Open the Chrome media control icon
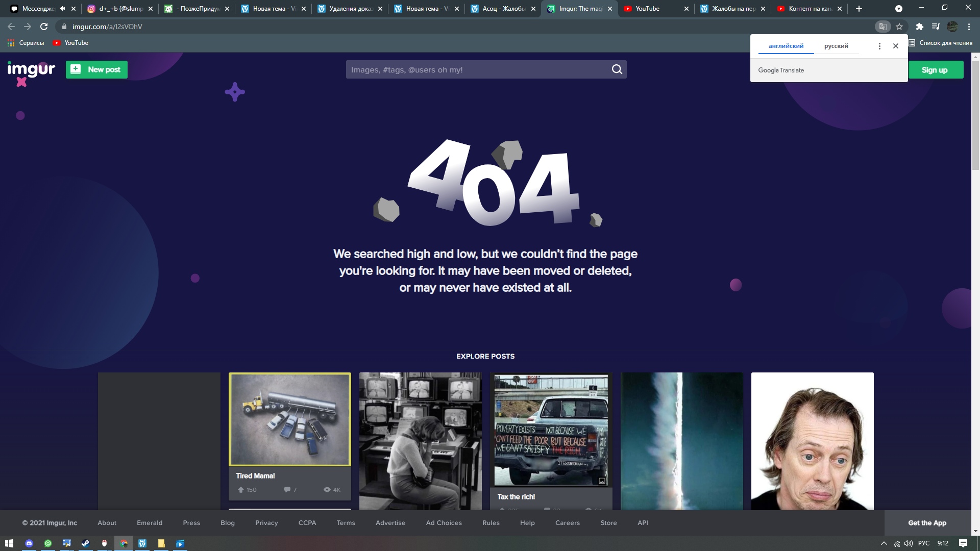Screen dimensions: 980x551 (936, 27)
